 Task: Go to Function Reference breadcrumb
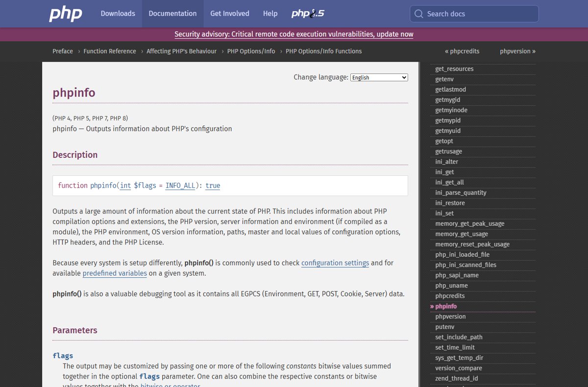[110, 51]
